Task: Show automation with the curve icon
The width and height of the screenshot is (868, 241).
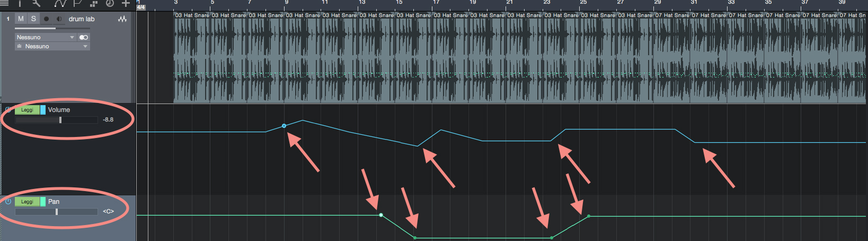Action: point(60,3)
